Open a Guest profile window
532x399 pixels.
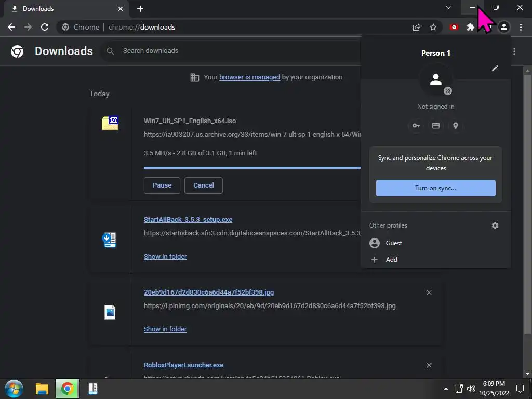point(436,243)
